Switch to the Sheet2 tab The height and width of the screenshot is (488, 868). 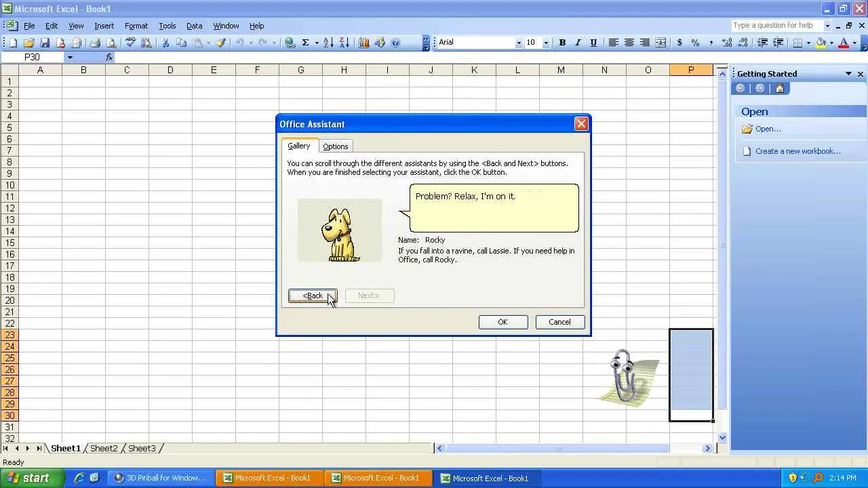pos(104,449)
